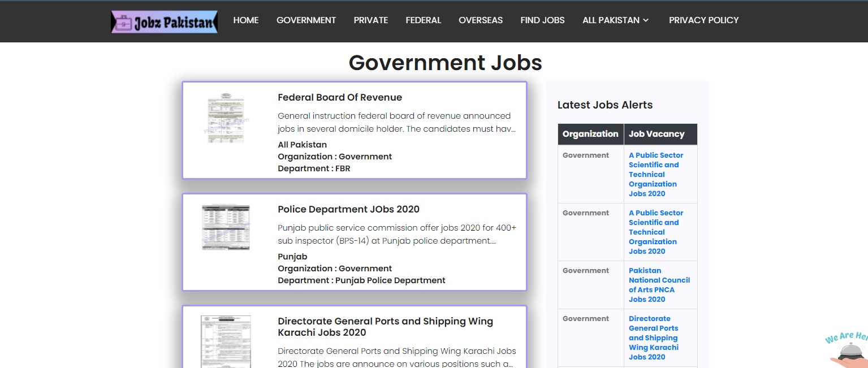868x368 pixels.
Task: Open Directorate General Ports and Shipping Wing posting
Action: (x=385, y=327)
